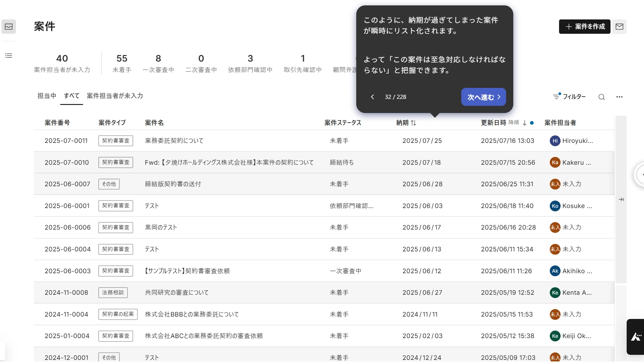Filter by 40 案件担当者が未入力 counter
Viewport: 644px width, 362px height.
pyautogui.click(x=62, y=63)
